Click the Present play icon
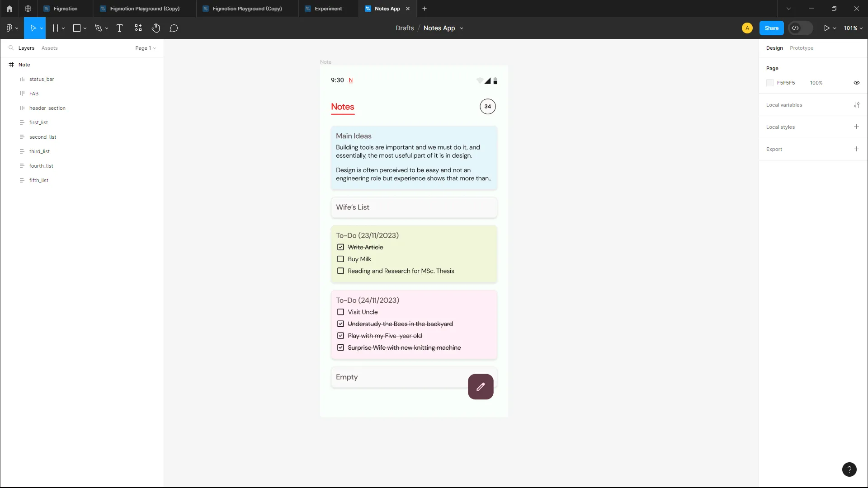 pos(826,28)
